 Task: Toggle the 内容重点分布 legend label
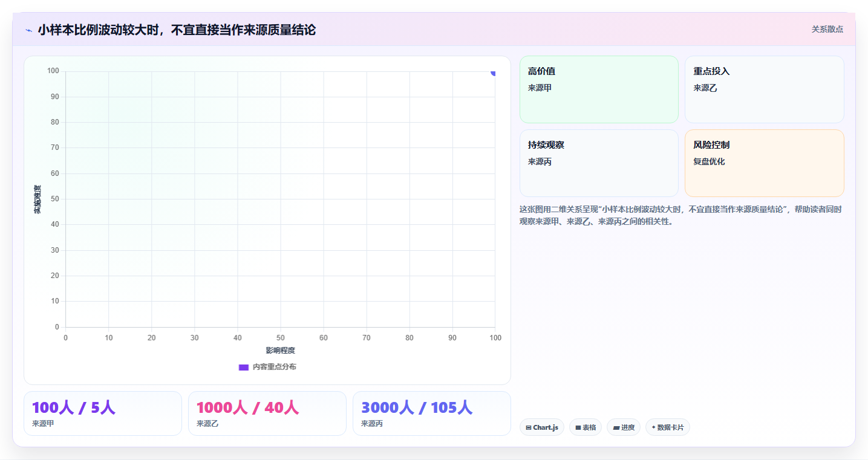[x=274, y=367]
